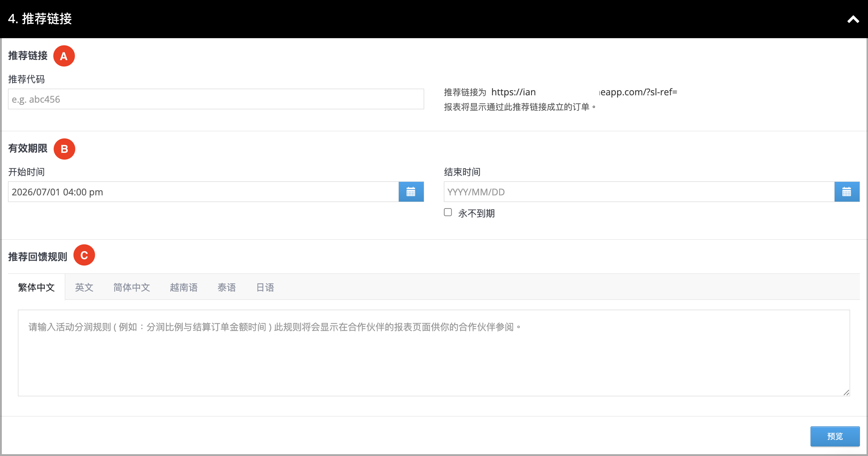Click the 开始时间 label
The height and width of the screenshot is (456, 868).
coord(26,172)
